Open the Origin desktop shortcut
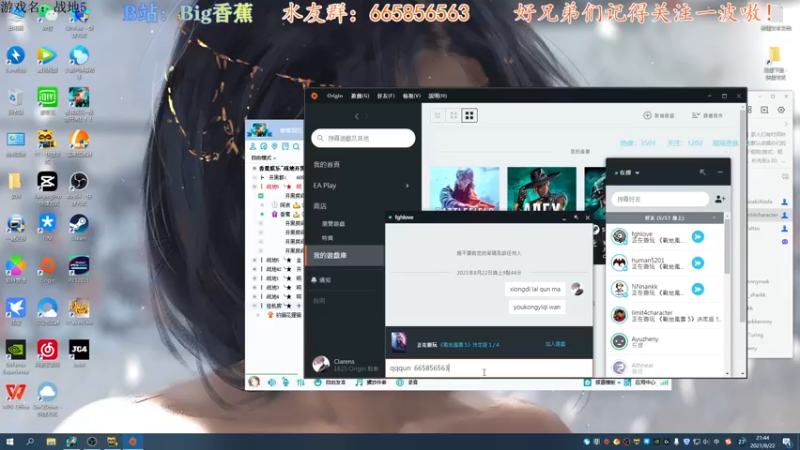This screenshot has height=450, width=800. (x=47, y=269)
